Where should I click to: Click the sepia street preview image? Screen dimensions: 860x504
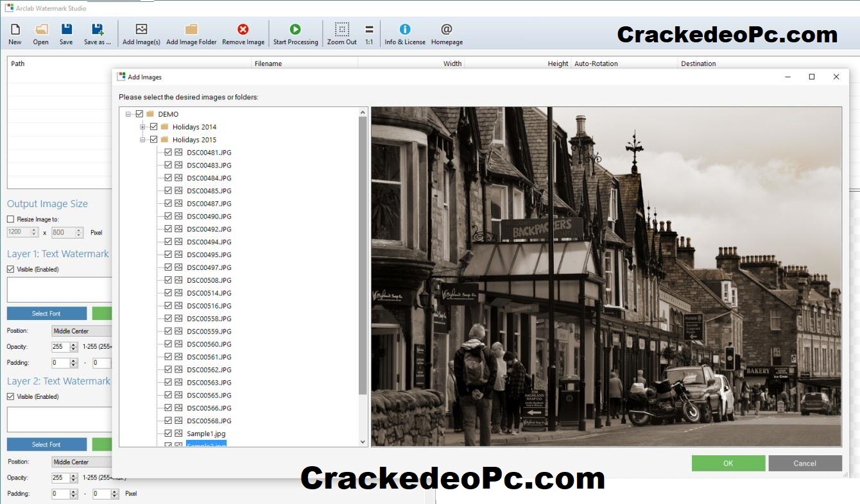point(606,276)
